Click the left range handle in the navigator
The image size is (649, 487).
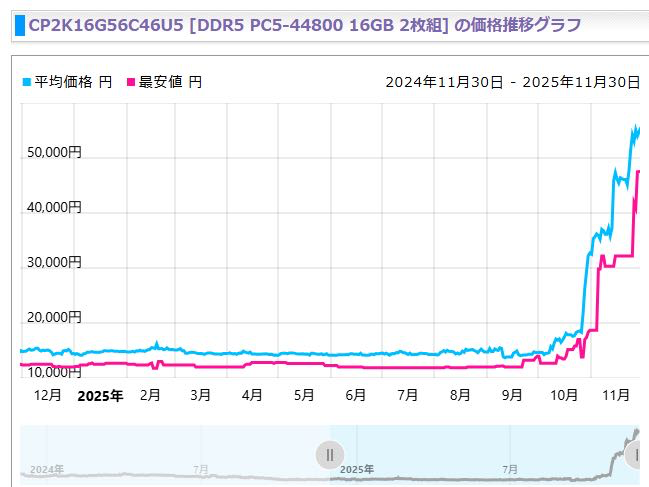(x=330, y=455)
